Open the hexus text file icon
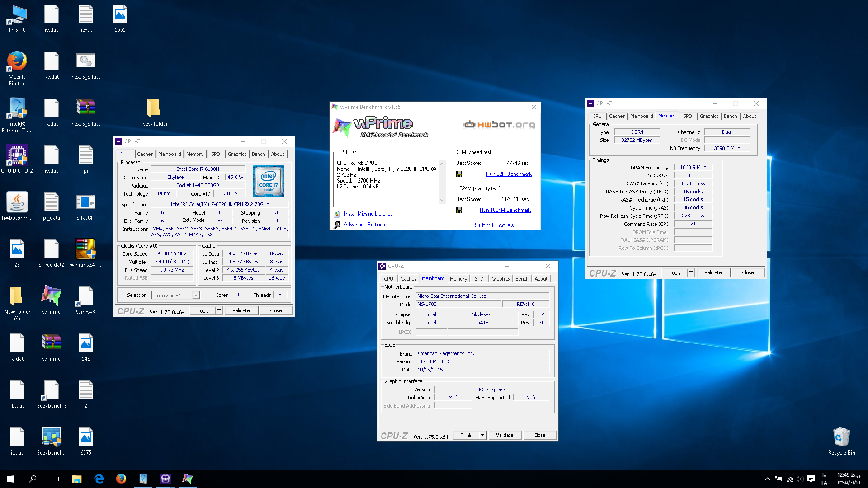Image resolution: width=868 pixels, height=488 pixels. coord(85,18)
